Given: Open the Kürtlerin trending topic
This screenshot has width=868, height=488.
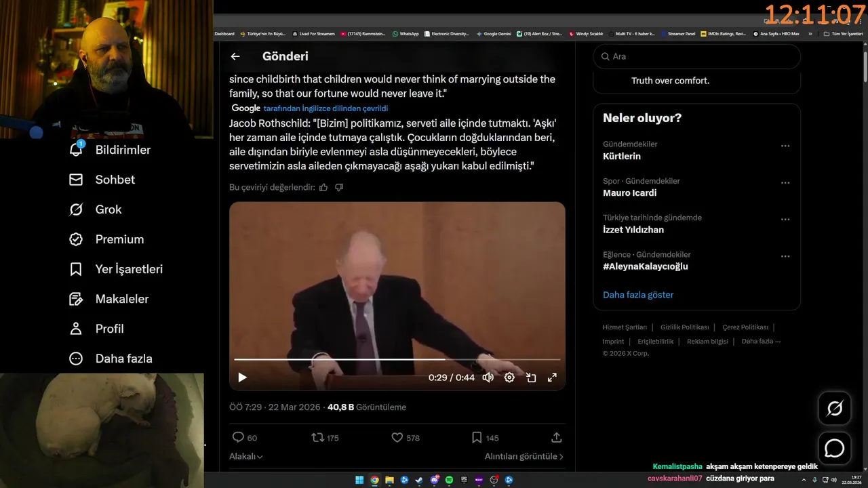Looking at the screenshot, I should [x=622, y=157].
